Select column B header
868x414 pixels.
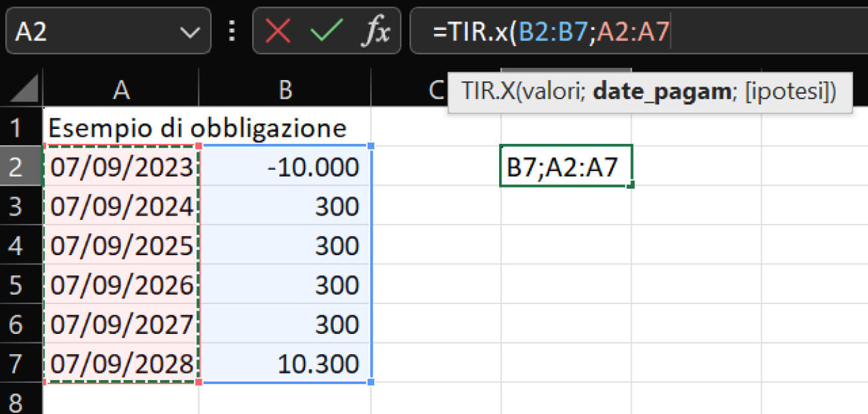pos(286,88)
